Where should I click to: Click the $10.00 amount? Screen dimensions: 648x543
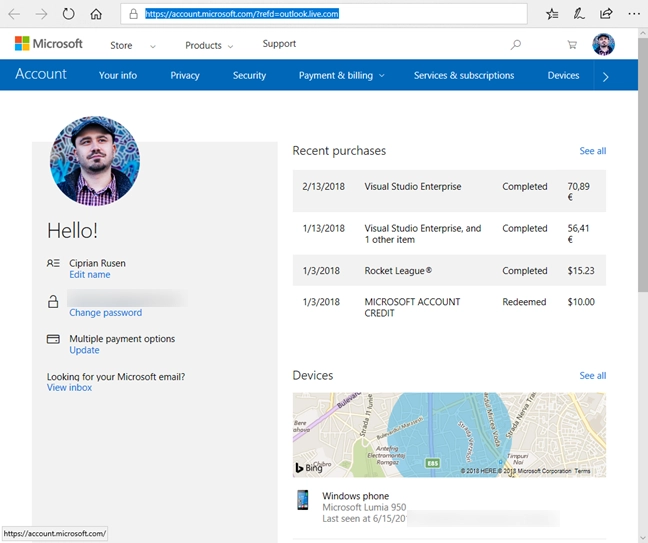(x=581, y=302)
